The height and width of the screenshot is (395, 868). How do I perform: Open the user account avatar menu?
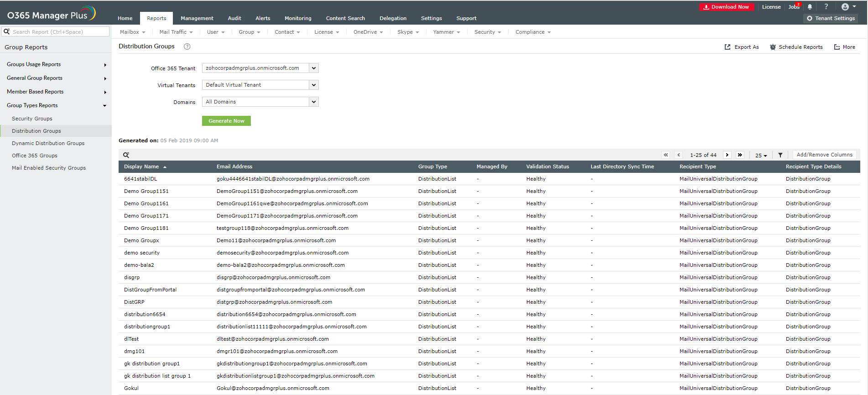tap(848, 7)
